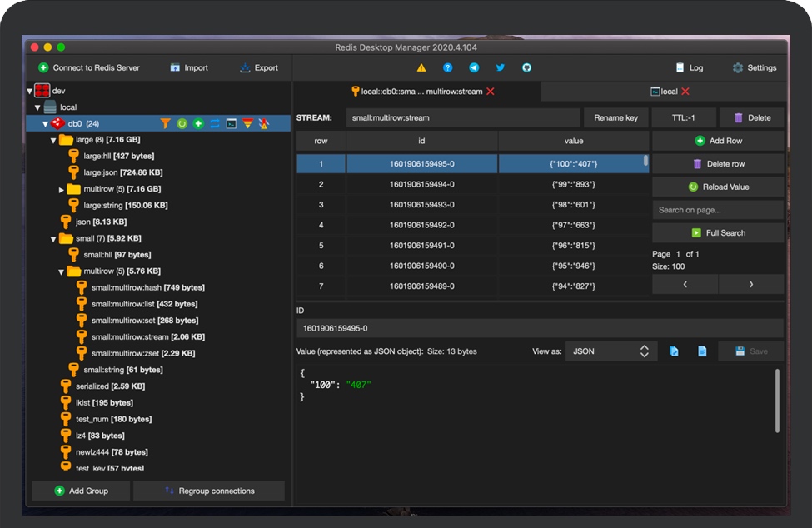Click the Rename key button
This screenshot has width=812, height=528.
coord(615,118)
